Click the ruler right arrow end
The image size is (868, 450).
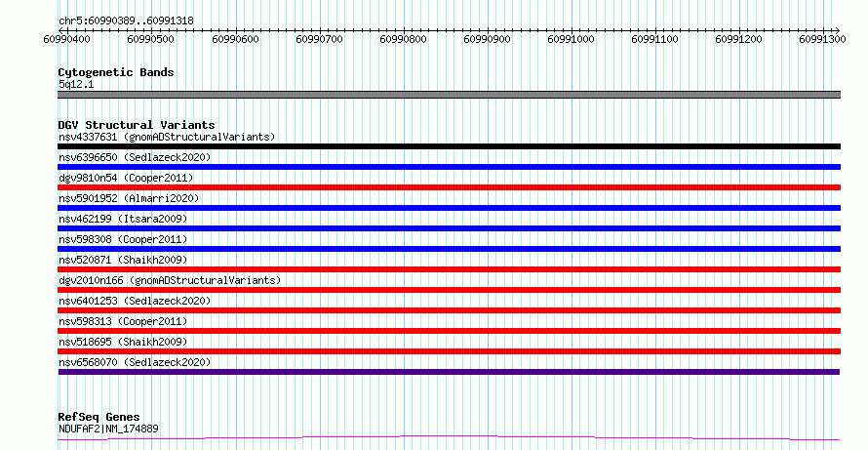pyautogui.click(x=837, y=30)
